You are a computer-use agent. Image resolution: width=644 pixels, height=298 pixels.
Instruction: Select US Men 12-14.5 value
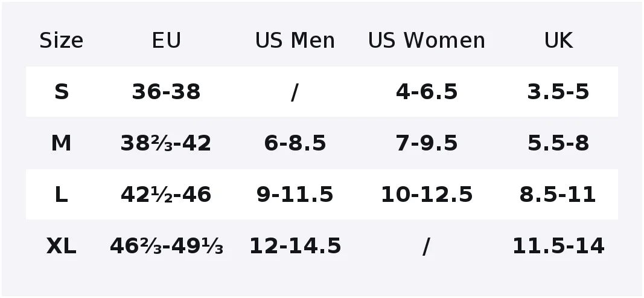coord(295,246)
